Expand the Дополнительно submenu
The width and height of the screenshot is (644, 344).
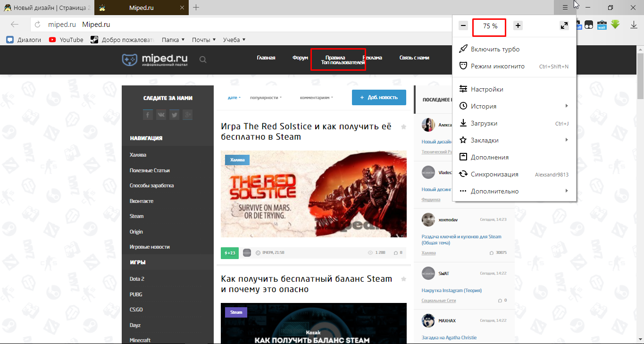click(x=514, y=191)
